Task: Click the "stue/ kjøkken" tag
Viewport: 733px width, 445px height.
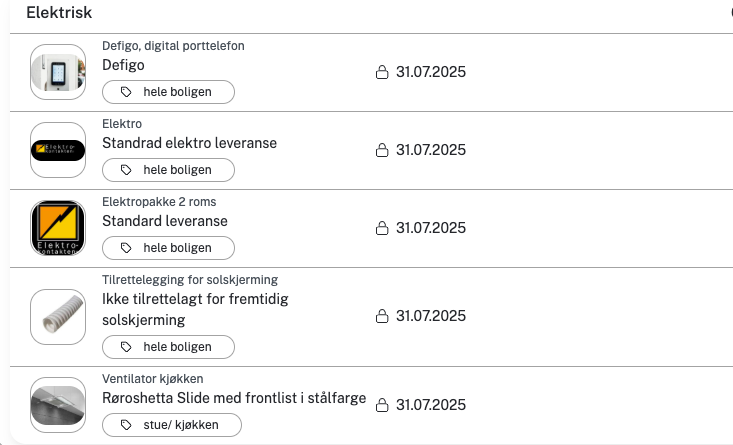Action: (x=171, y=425)
